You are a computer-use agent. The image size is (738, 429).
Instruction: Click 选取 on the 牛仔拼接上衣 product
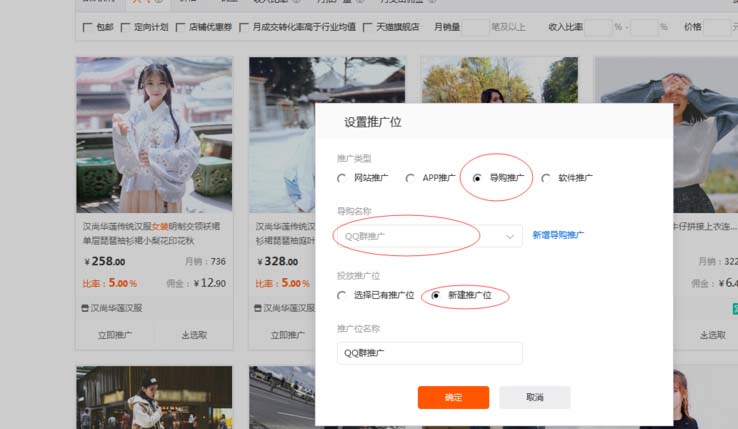(713, 335)
